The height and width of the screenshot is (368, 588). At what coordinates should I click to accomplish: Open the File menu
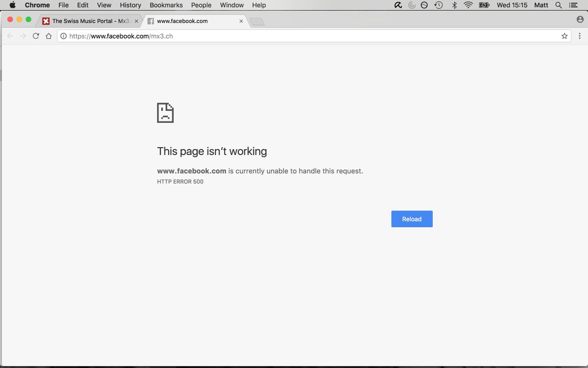pyautogui.click(x=63, y=5)
